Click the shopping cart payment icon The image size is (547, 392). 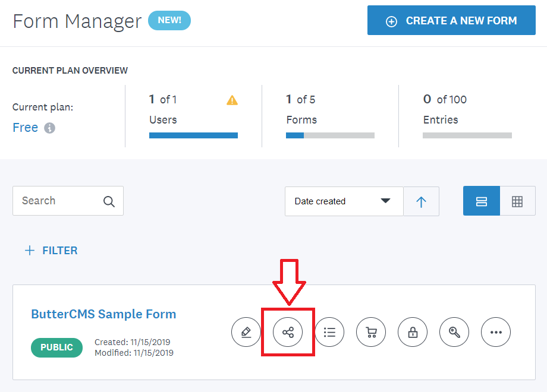pos(371,332)
